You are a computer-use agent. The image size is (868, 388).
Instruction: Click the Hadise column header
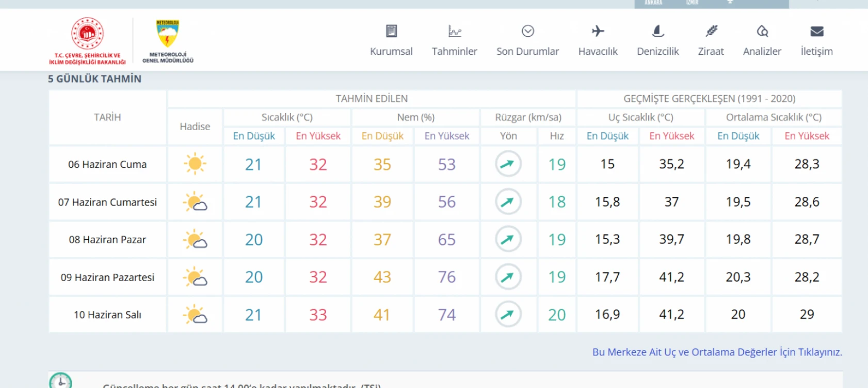click(x=195, y=127)
